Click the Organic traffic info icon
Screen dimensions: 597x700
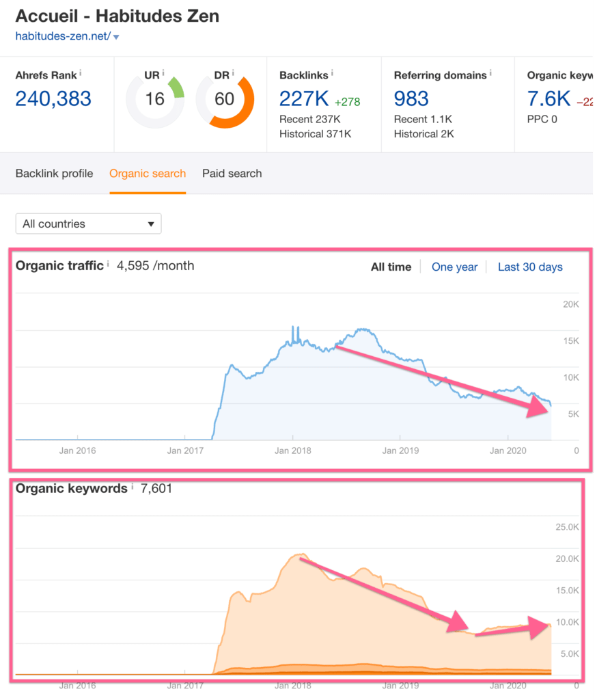coord(108,264)
